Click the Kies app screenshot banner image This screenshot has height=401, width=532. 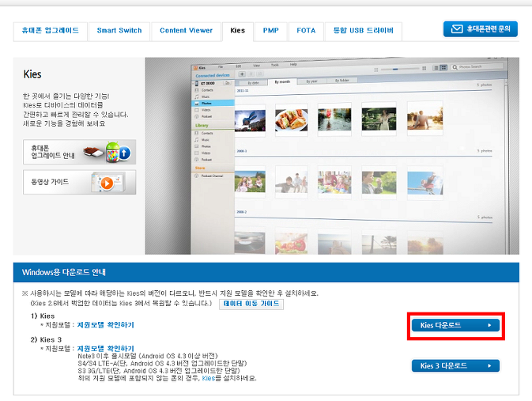tap(332, 156)
